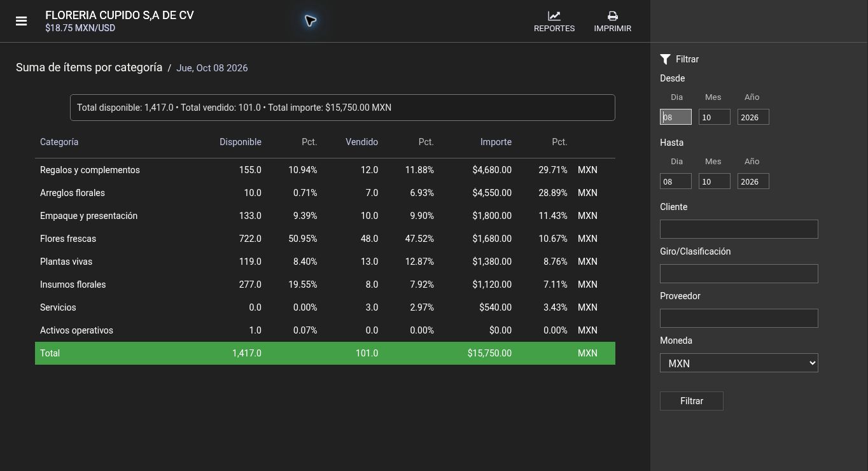The image size is (868, 471).
Task: Click the Vendido column header
Action: coord(361,142)
